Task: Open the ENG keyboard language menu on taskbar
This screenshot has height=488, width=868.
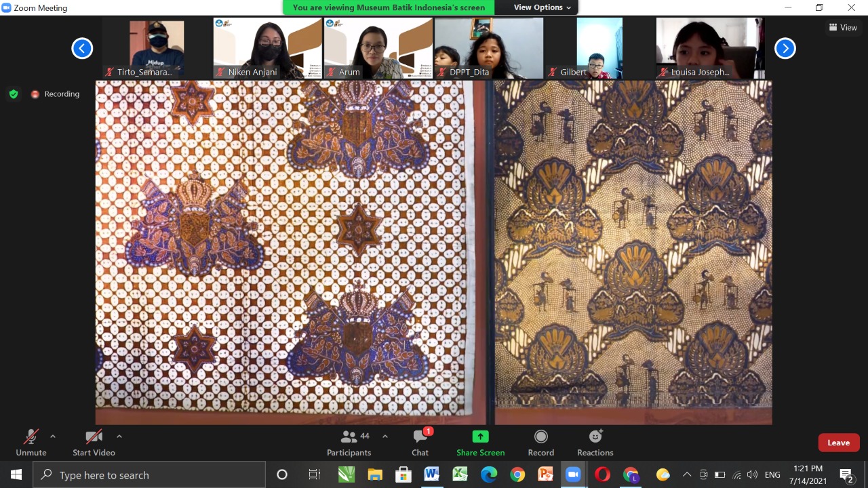Action: (x=772, y=474)
